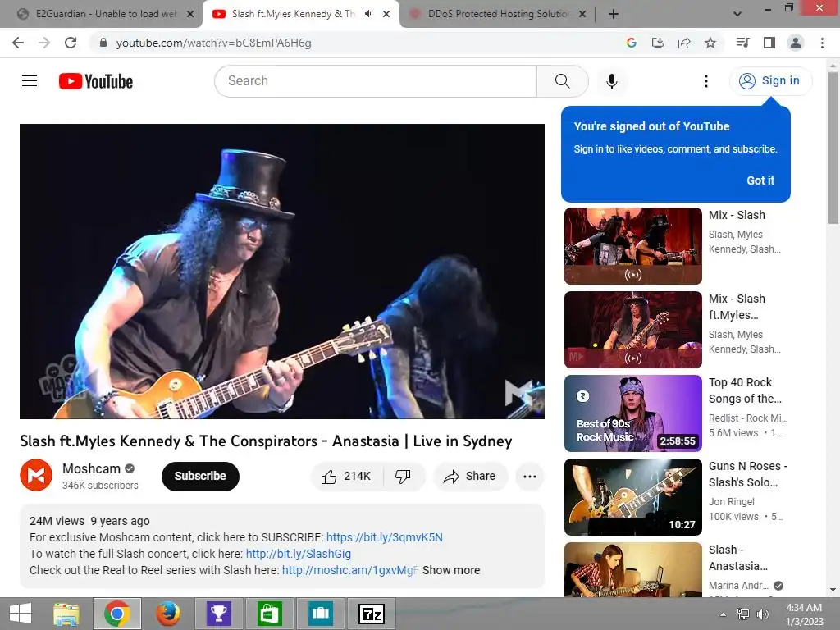Image resolution: width=840 pixels, height=630 pixels.
Task: Click share page icon in address bar
Action: point(684,43)
